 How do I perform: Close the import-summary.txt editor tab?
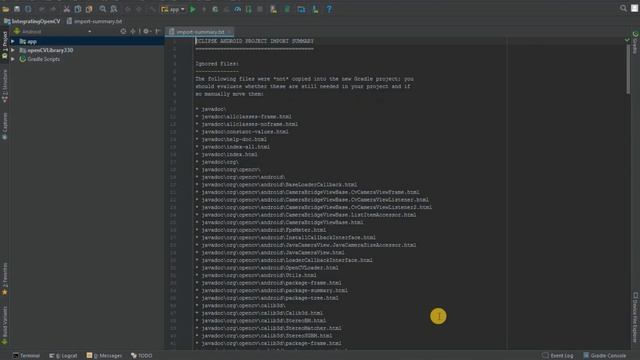click(230, 32)
